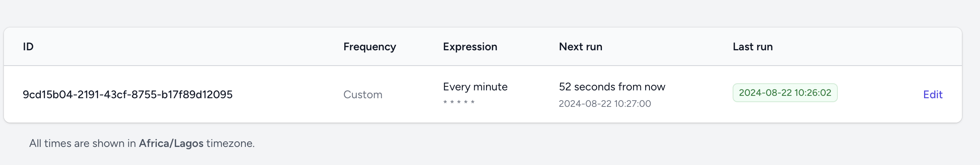Screen dimensions: 980x165
Task: Click the 52 seconds from now text
Action: pos(612,87)
